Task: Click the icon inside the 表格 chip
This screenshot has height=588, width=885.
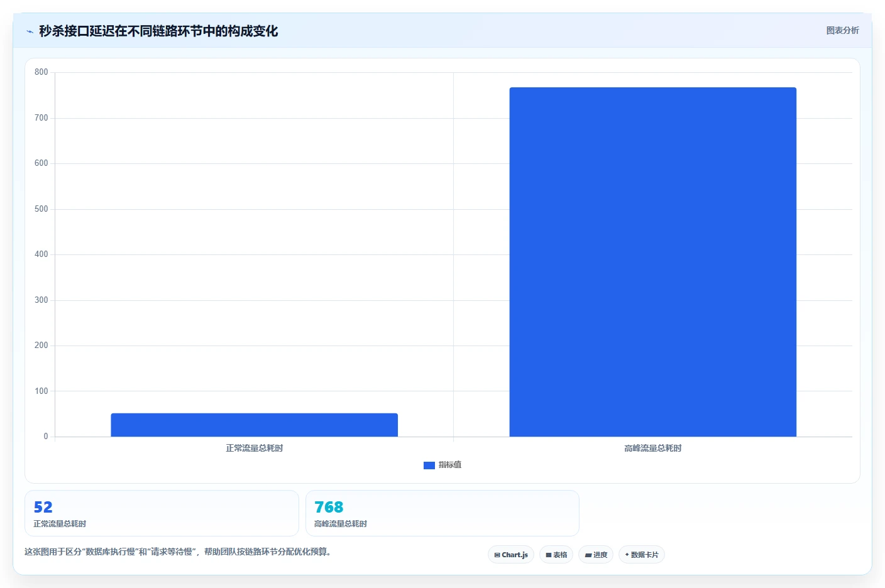Action: click(x=549, y=555)
